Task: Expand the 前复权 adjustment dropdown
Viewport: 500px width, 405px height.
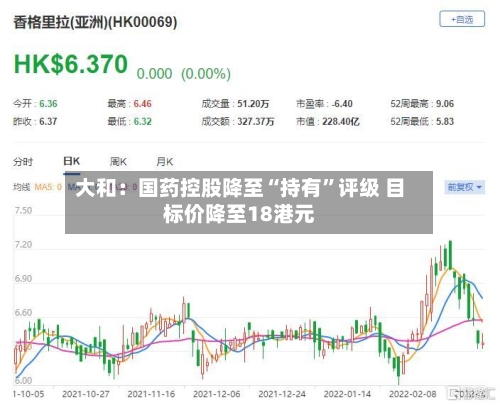Action: [x=465, y=187]
